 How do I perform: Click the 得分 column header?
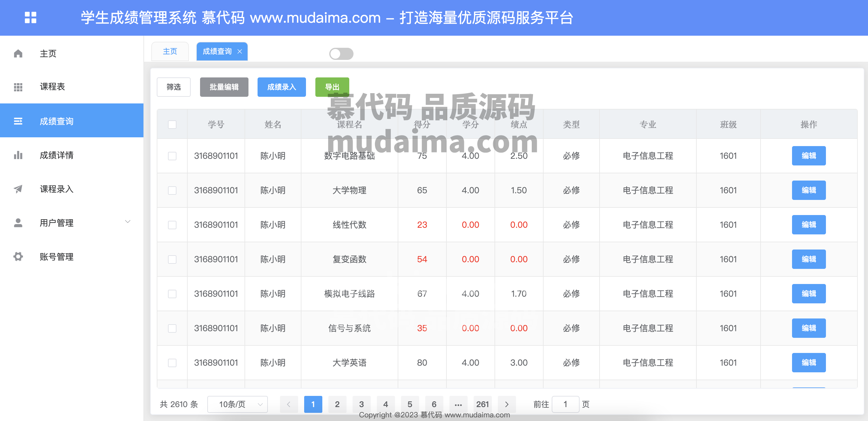(422, 125)
